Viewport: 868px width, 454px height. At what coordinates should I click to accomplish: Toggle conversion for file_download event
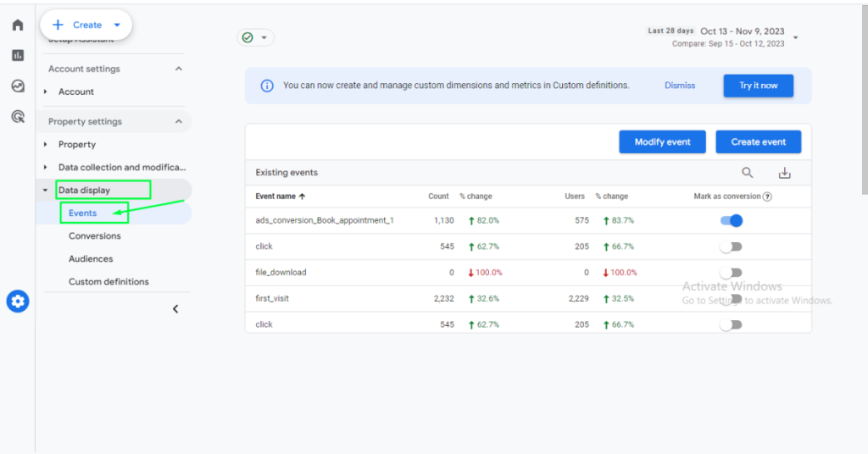coord(731,273)
